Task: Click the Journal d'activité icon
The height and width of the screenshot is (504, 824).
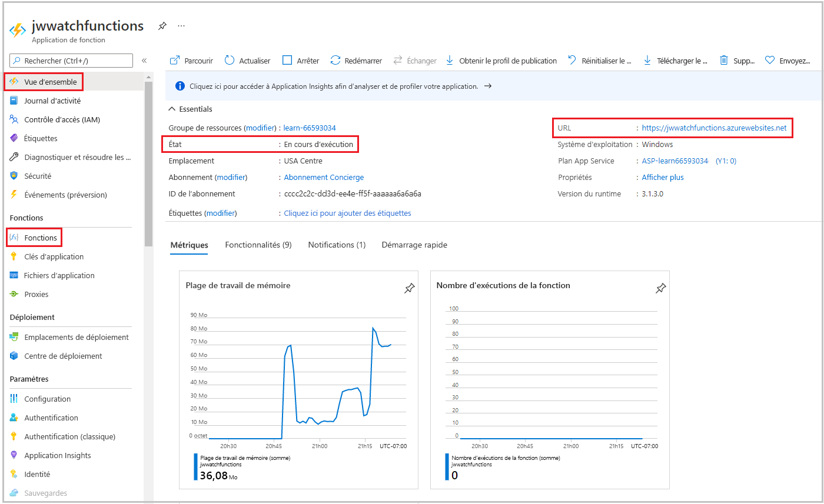Action: point(14,101)
